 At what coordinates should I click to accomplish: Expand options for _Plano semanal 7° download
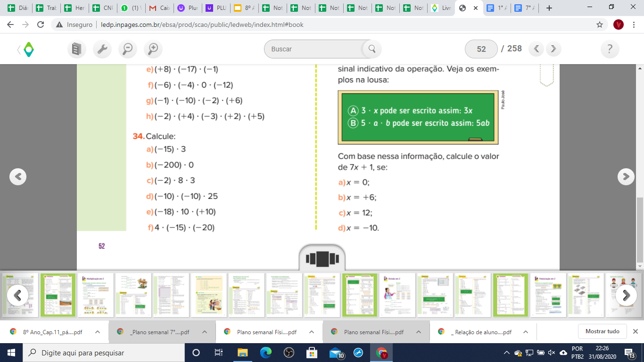(x=205, y=332)
